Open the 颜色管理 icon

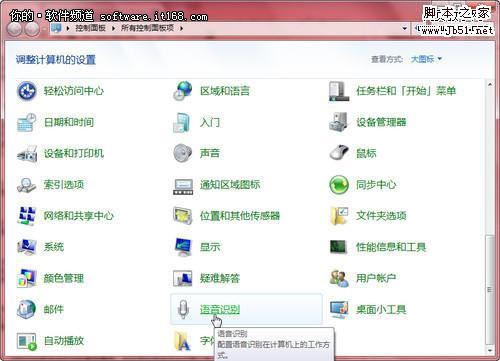[x=27, y=278]
